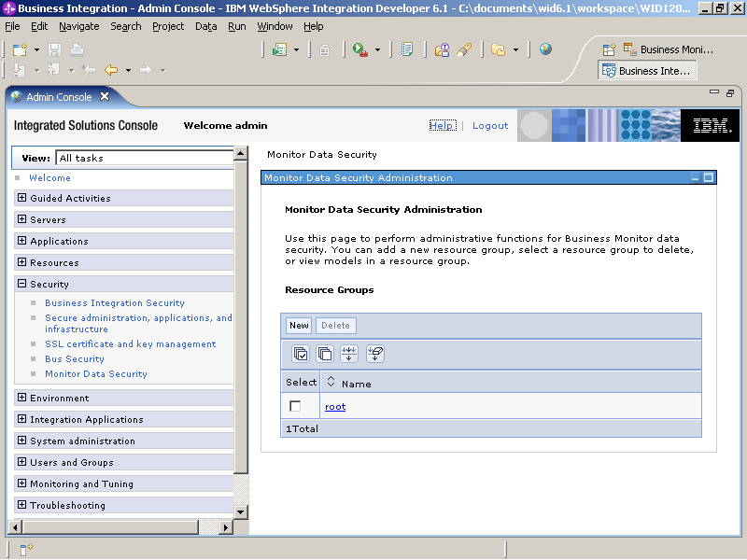Click the navigation pane scroll down arrow
747x560 pixels.
point(241,511)
